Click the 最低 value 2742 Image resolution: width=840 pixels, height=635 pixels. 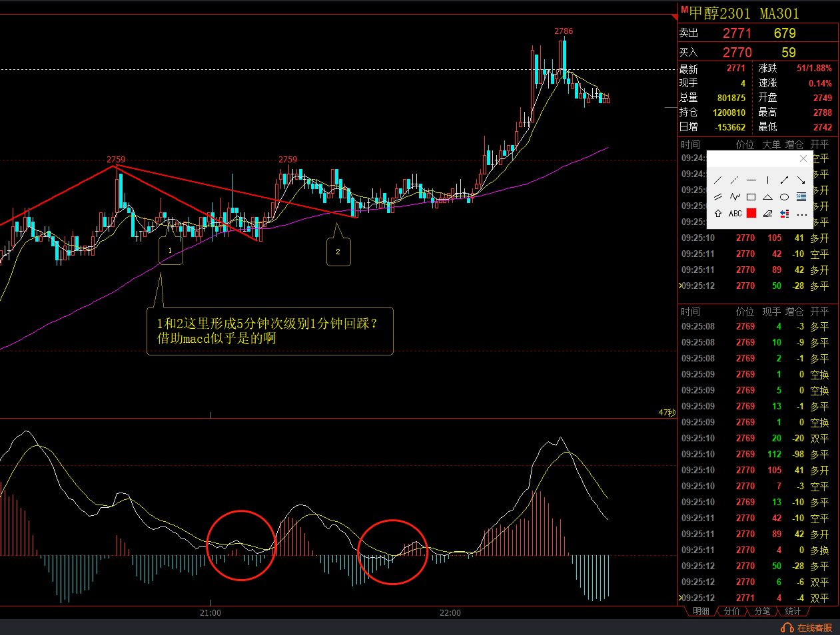click(x=823, y=127)
